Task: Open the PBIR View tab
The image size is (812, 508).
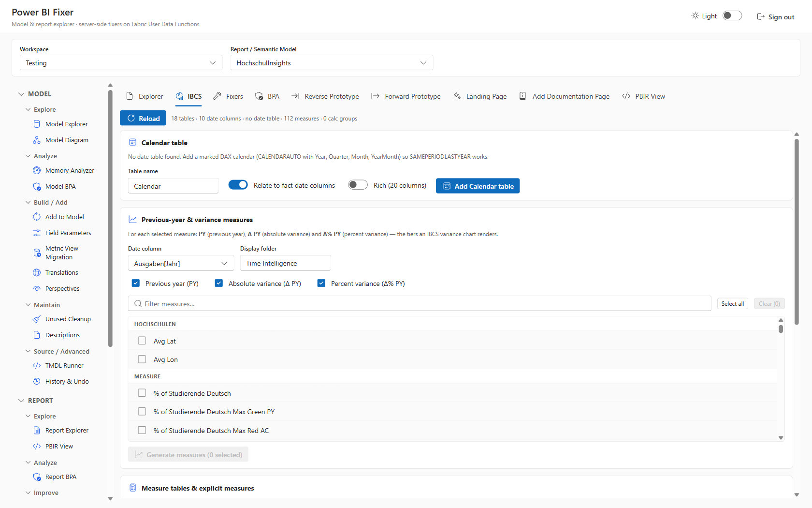Action: [x=643, y=96]
